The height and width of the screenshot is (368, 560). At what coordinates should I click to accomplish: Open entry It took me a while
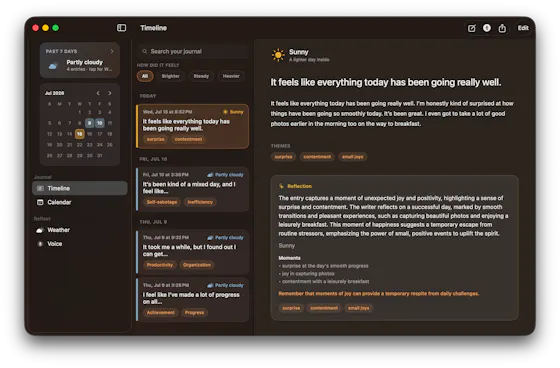[192, 252]
